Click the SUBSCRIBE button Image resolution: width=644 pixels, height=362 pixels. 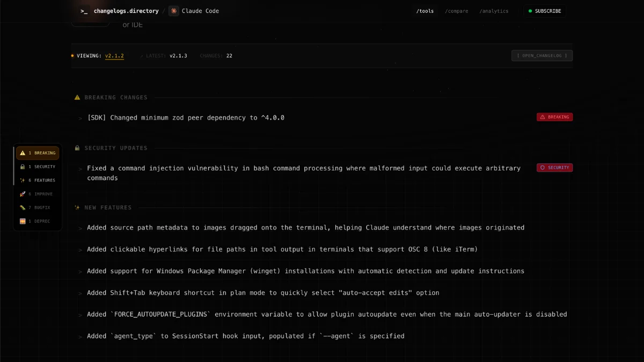coord(545,11)
